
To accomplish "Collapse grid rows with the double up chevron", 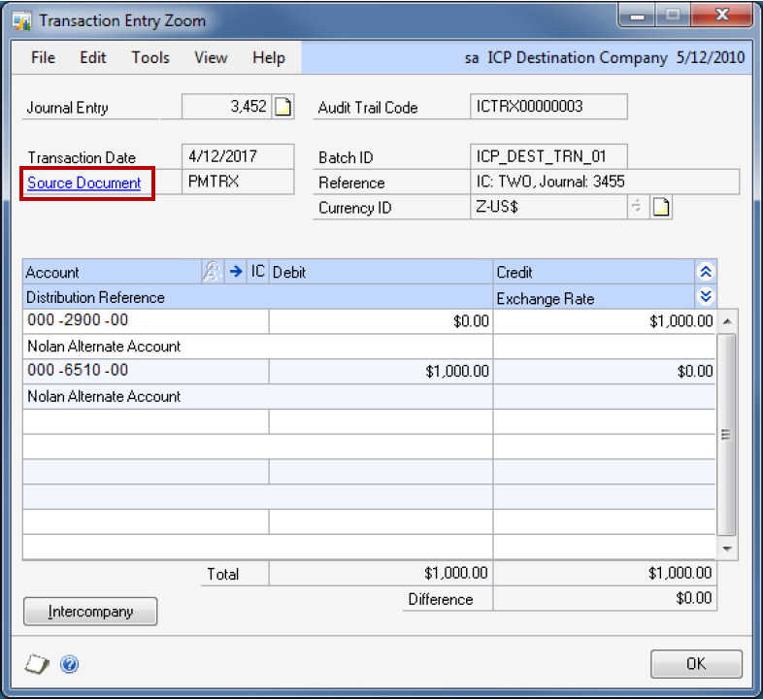I will (x=706, y=273).
